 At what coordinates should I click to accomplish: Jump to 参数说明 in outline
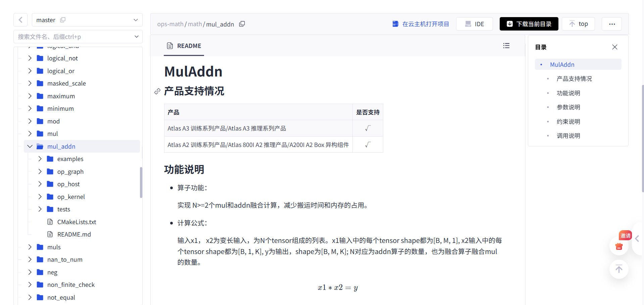coord(568,107)
